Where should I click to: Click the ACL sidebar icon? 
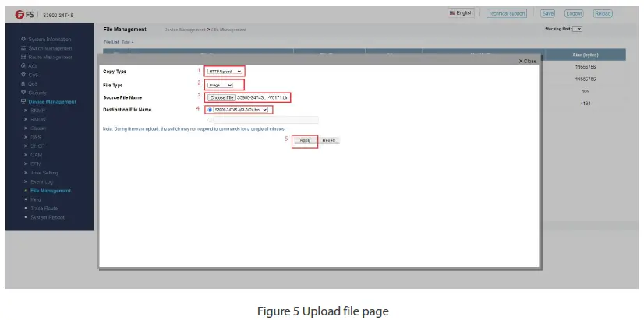(x=23, y=65)
